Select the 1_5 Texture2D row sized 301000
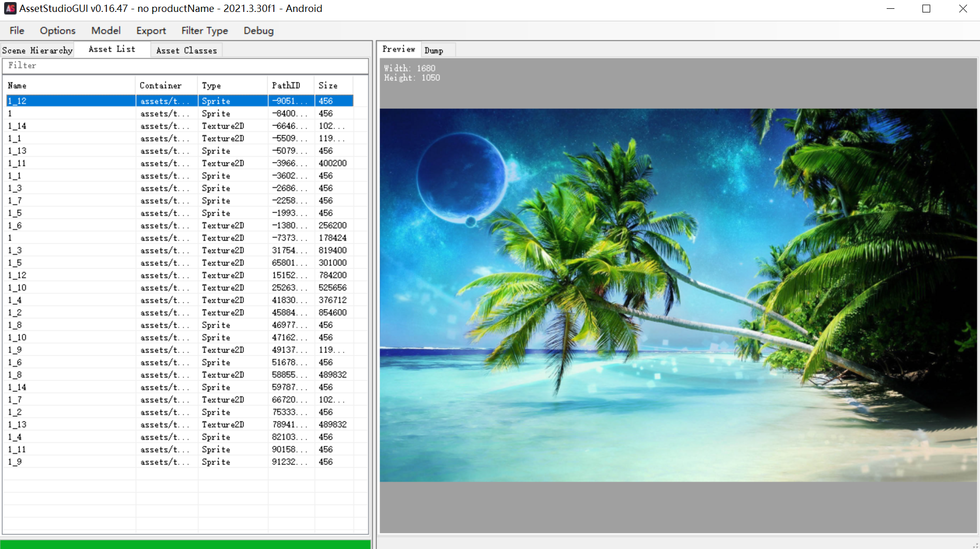 point(179,263)
